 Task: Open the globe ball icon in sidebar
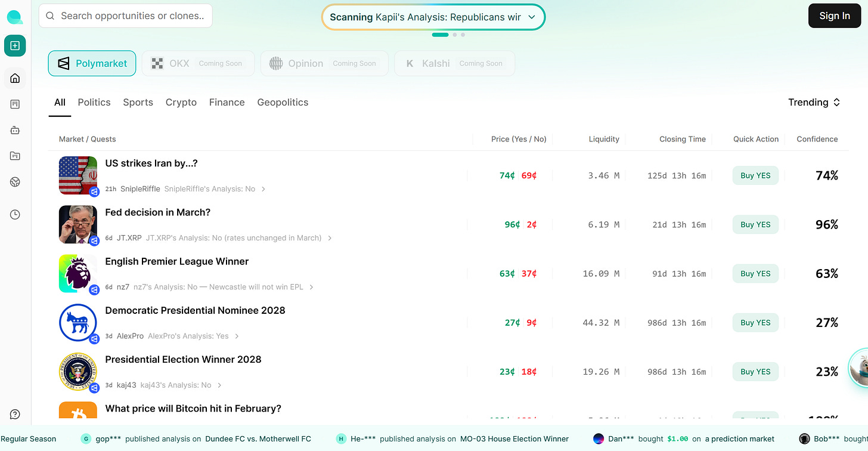(15, 183)
